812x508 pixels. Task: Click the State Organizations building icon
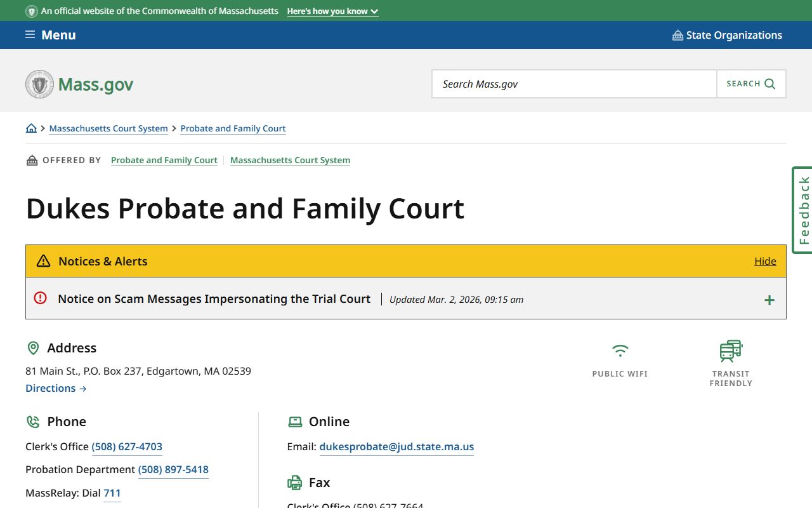(678, 35)
